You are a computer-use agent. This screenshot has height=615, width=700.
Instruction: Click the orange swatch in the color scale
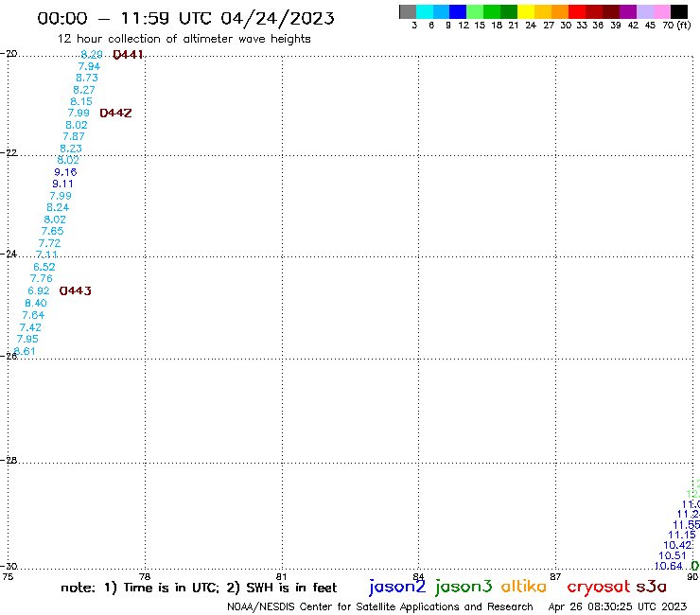pos(560,11)
